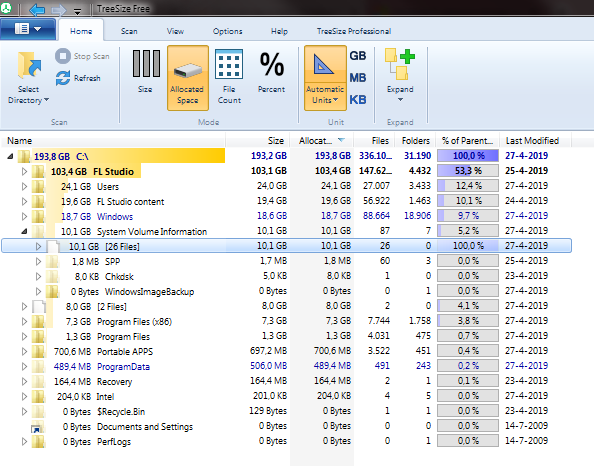Collapse the System Volume Information folder

pyautogui.click(x=24, y=231)
